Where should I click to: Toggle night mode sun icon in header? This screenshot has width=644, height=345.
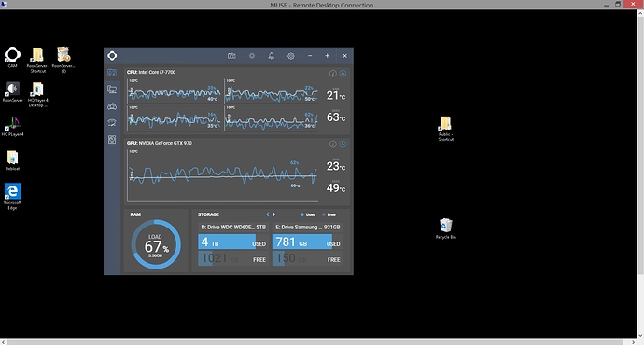(x=252, y=56)
